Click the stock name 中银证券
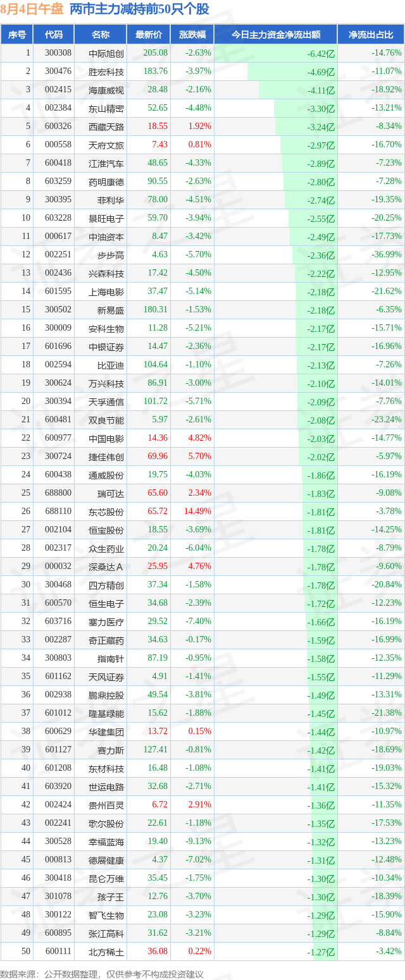 106,346
